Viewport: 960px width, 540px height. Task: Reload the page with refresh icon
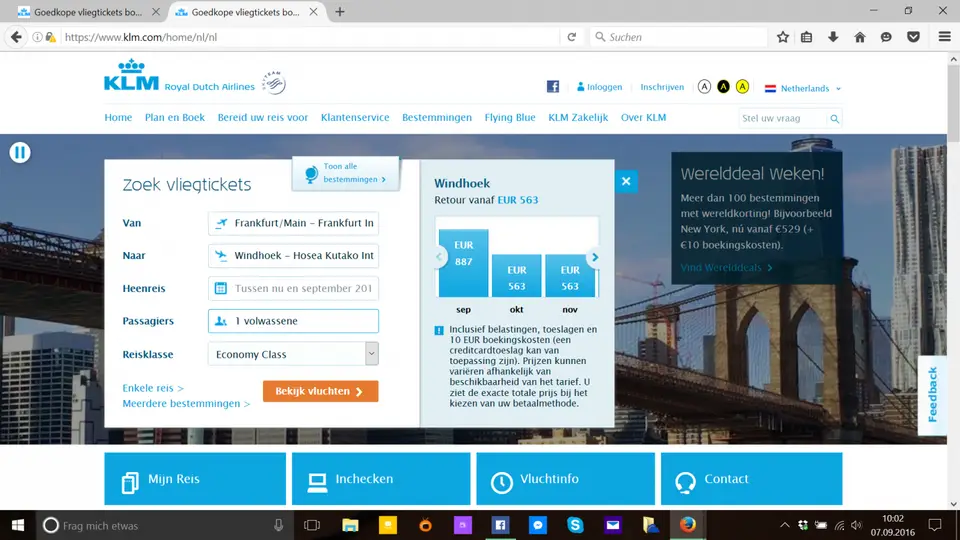pyautogui.click(x=571, y=37)
